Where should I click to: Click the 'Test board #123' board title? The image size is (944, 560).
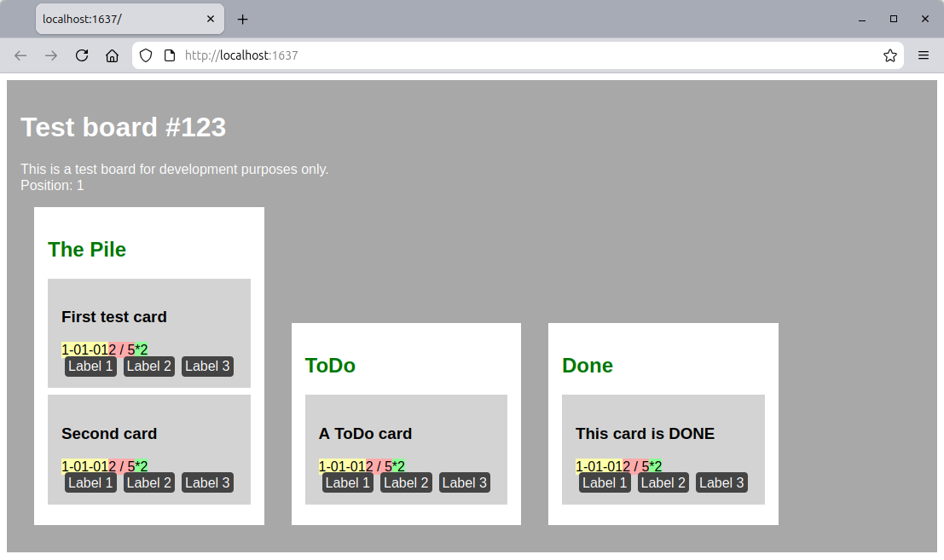pos(124,127)
